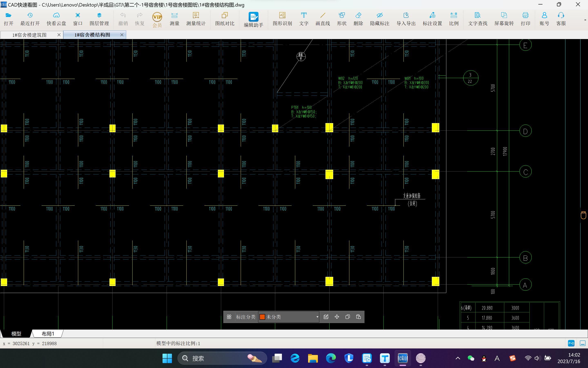Screen dimensions: 588x368
Task: Select the 1#宿舍楼结构图 tab
Action: point(92,35)
